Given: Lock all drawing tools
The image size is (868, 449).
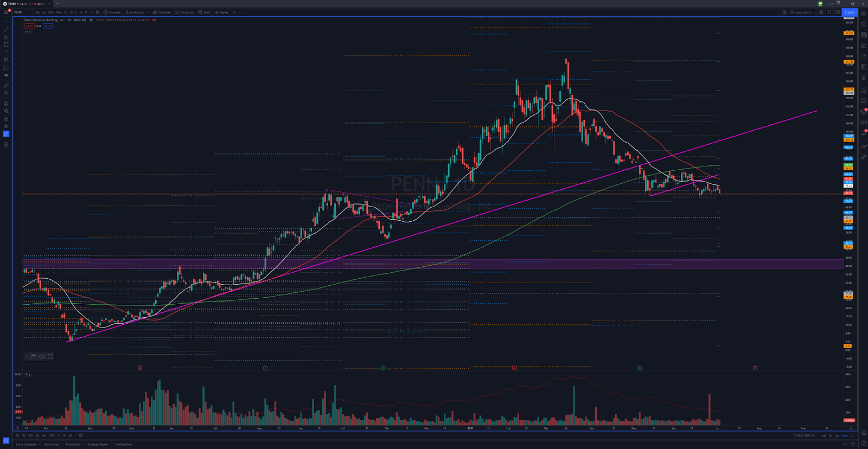Looking at the screenshot, I should coord(6,119).
